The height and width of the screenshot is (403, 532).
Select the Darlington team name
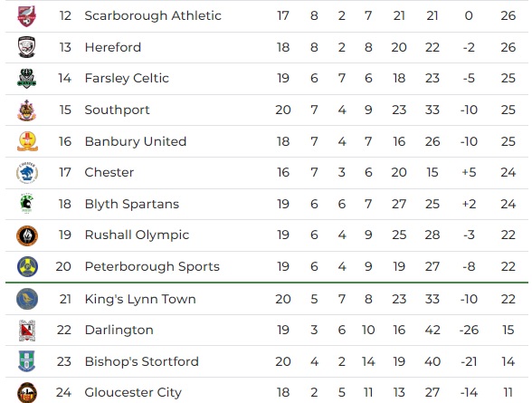(x=119, y=330)
